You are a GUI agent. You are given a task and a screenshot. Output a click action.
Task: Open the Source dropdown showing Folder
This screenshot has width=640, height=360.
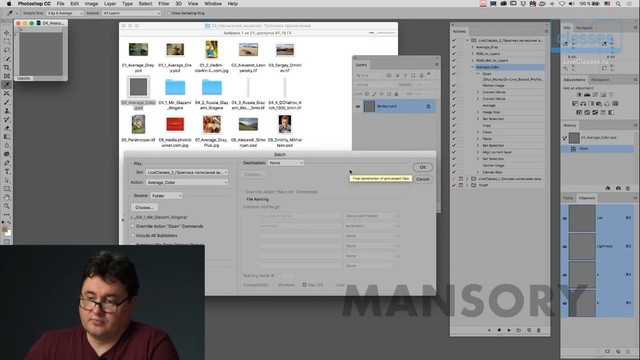[x=166, y=196]
